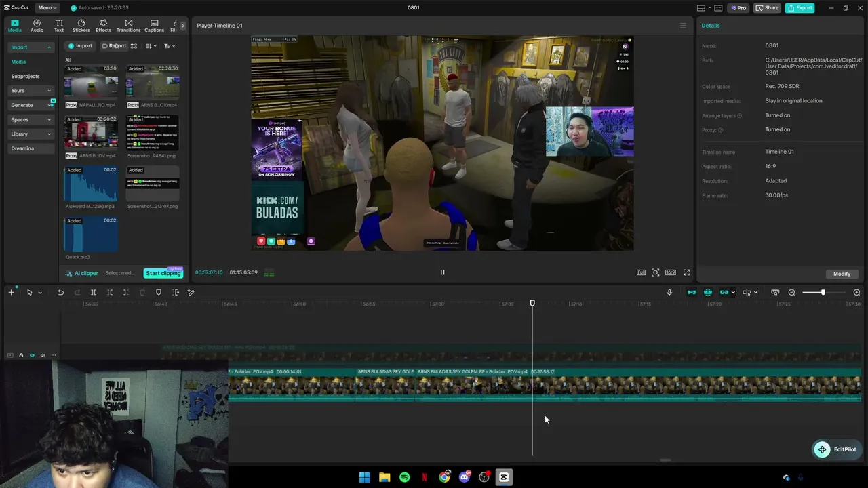Click the Import media button

pyautogui.click(x=80, y=46)
